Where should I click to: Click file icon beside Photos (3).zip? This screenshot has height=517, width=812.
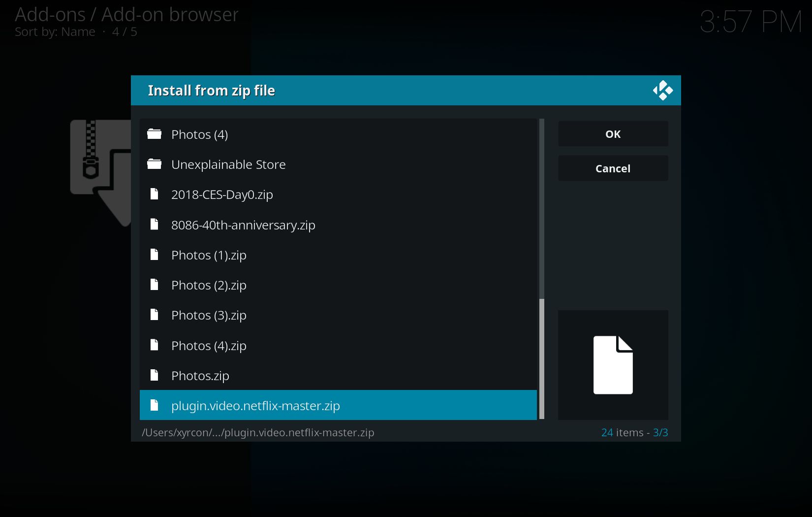click(154, 315)
